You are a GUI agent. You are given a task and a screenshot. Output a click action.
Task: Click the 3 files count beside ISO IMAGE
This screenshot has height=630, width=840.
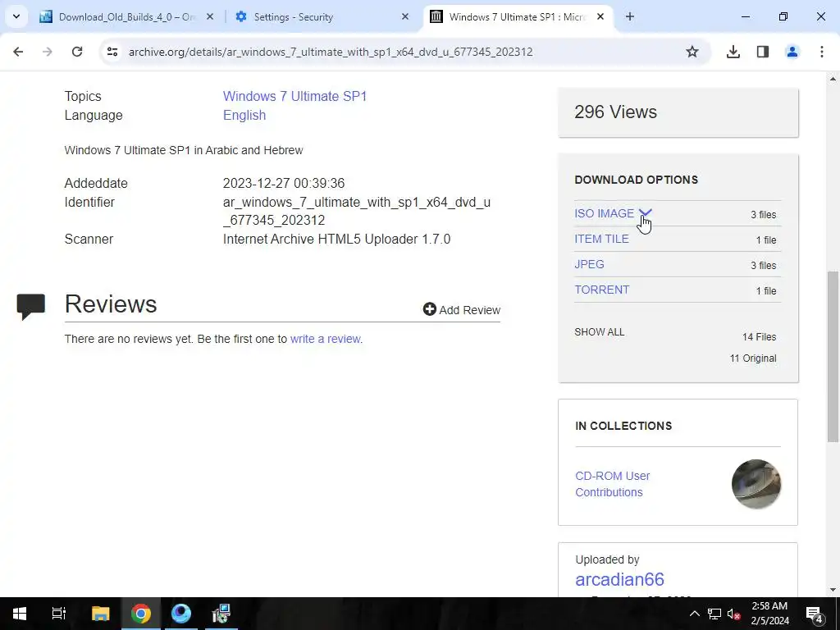pos(763,215)
